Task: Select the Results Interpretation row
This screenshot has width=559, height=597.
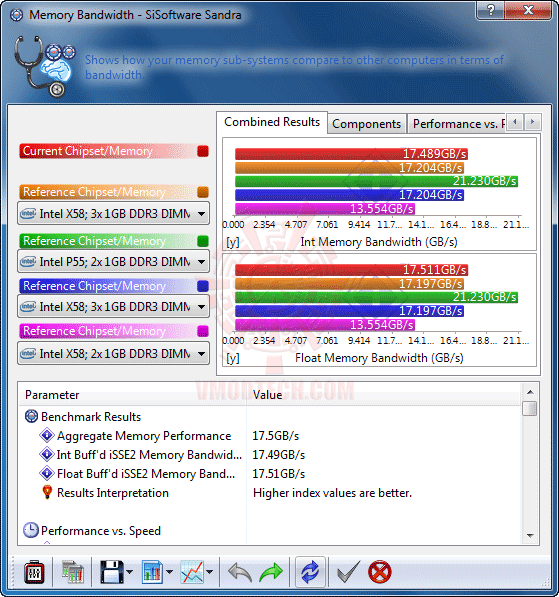Action: [x=270, y=493]
